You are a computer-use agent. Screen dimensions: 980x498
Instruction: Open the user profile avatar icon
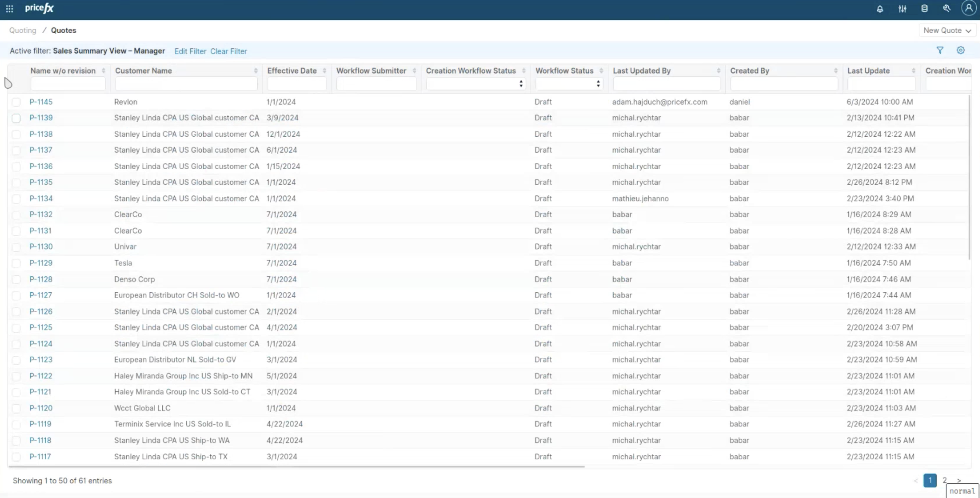tap(968, 8)
